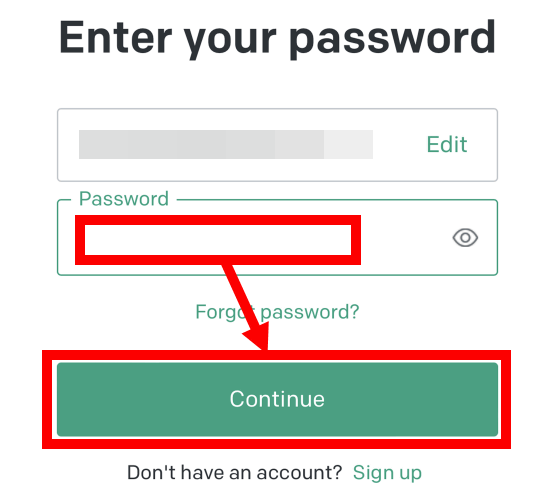Create a new account via Sign up
This screenshot has height=496, width=555.
(387, 473)
